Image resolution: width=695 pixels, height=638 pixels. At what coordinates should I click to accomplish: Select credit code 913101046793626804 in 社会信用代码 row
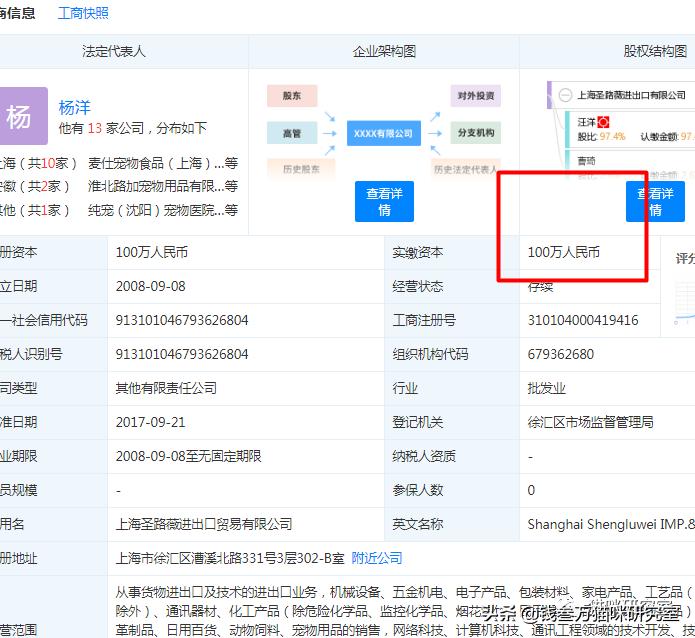pyautogui.click(x=182, y=320)
